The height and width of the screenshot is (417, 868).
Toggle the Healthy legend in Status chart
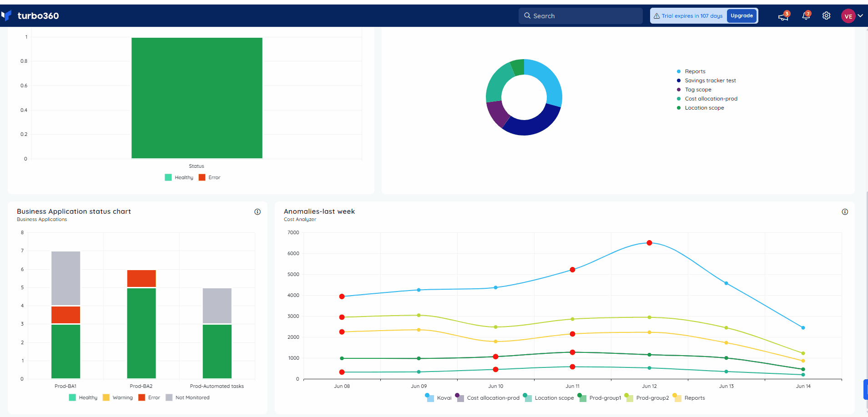tap(179, 177)
